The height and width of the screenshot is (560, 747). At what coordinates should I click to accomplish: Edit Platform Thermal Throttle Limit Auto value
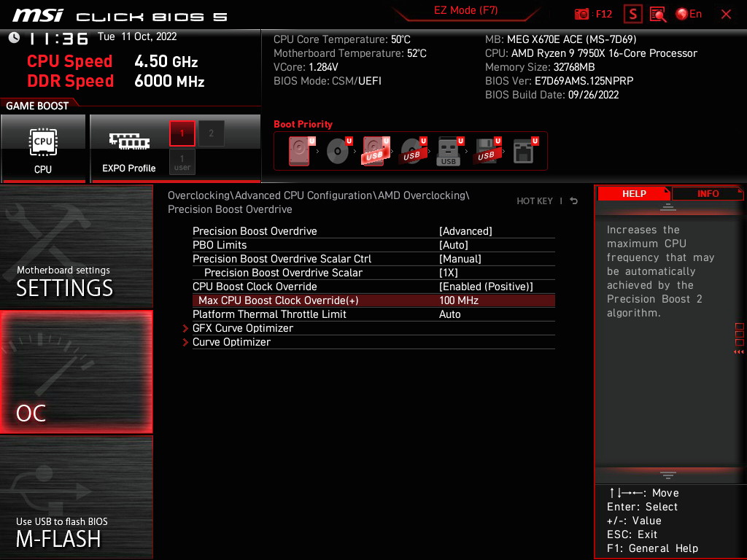[449, 314]
